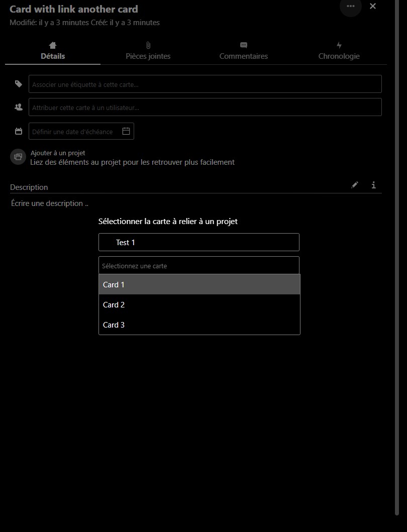Screen dimensions: 407x532
Task: Focus the Attribuer cette carte field
Action: pyautogui.click(x=205, y=107)
